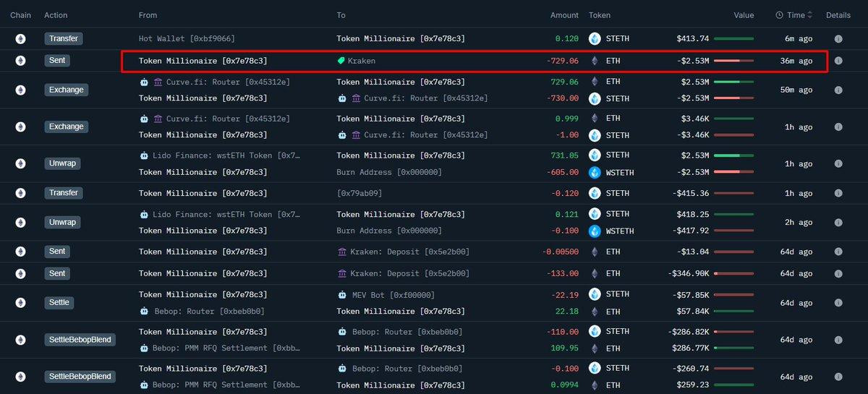Click SettleBebopBlend badge in -110.00 STETH row

80,340
